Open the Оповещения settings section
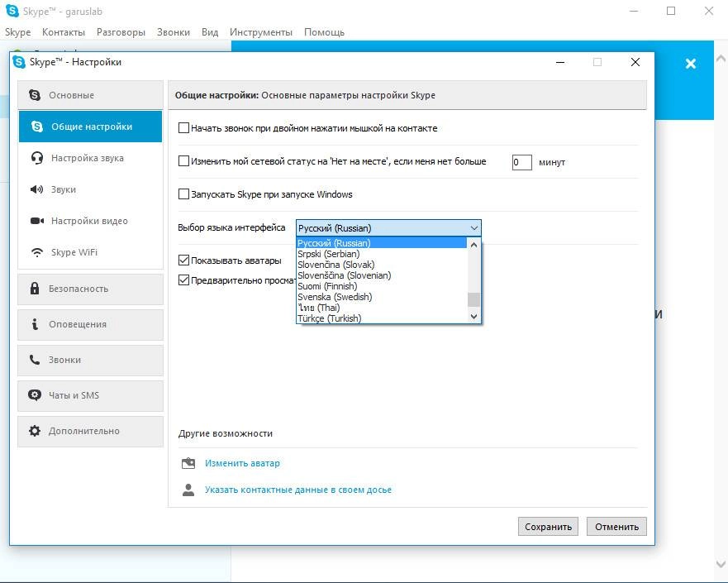The width and height of the screenshot is (728, 583). click(91, 324)
